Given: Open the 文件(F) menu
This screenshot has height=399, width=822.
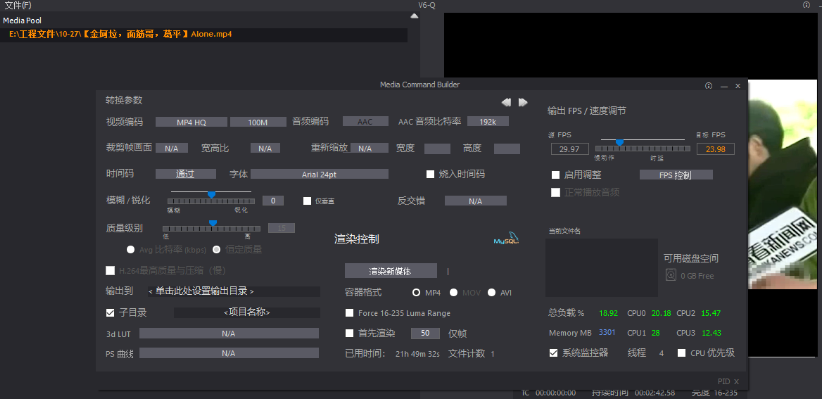Looking at the screenshot, I should tap(18, 5).
